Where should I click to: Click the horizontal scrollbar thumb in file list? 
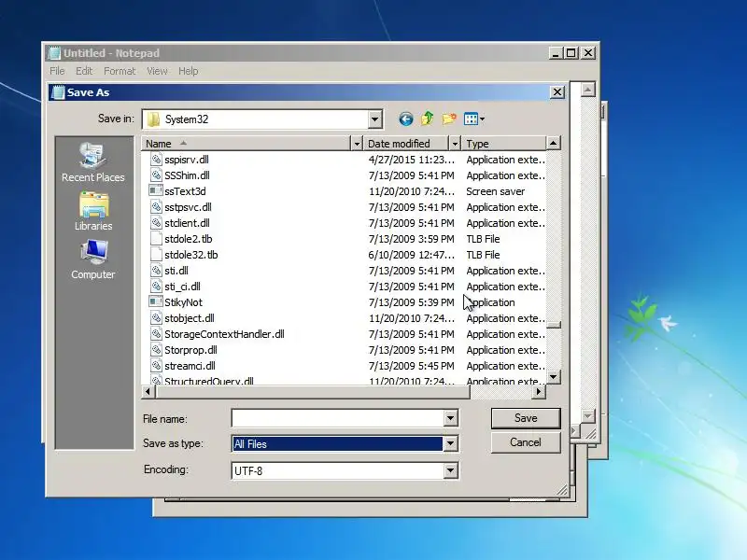click(312, 391)
